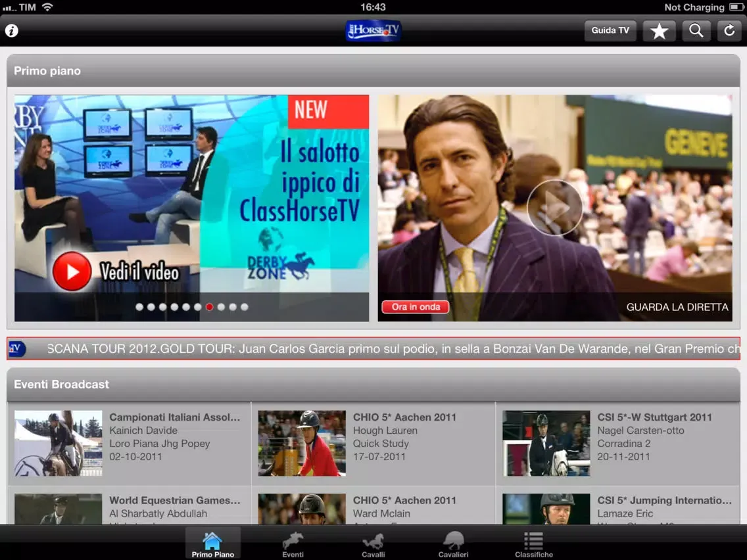747x560 pixels.
Task: Select the last carousel page dot
Action: click(245, 307)
